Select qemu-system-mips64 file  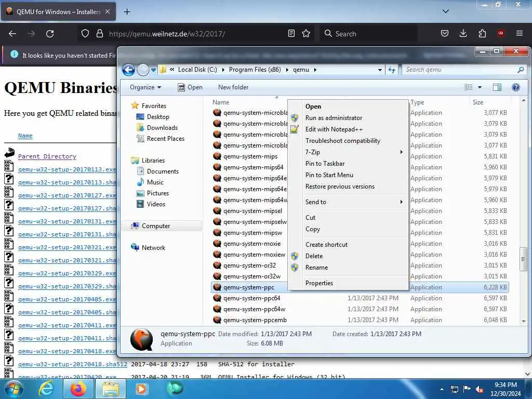point(253,167)
